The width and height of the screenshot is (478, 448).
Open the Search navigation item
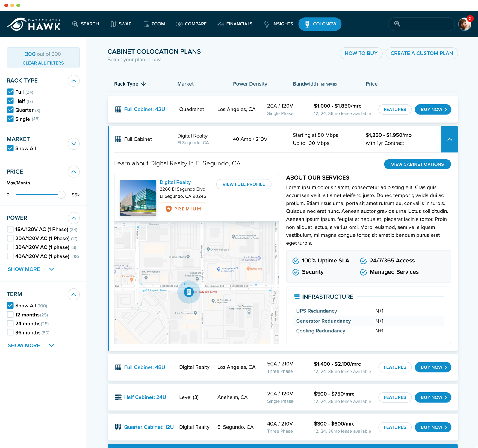[x=86, y=24]
